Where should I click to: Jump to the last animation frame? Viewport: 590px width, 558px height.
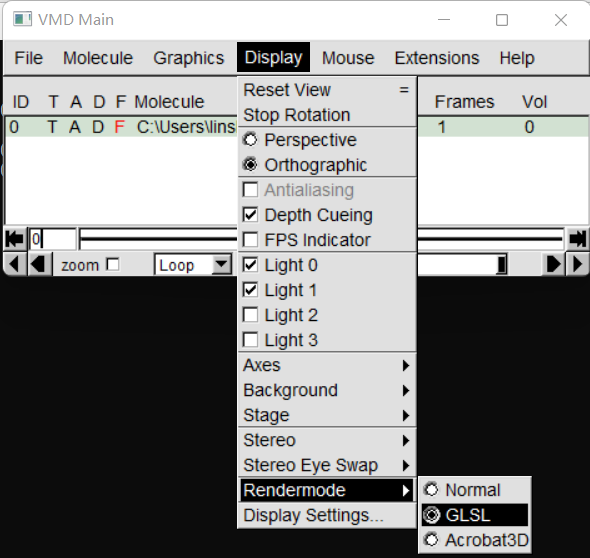(577, 239)
